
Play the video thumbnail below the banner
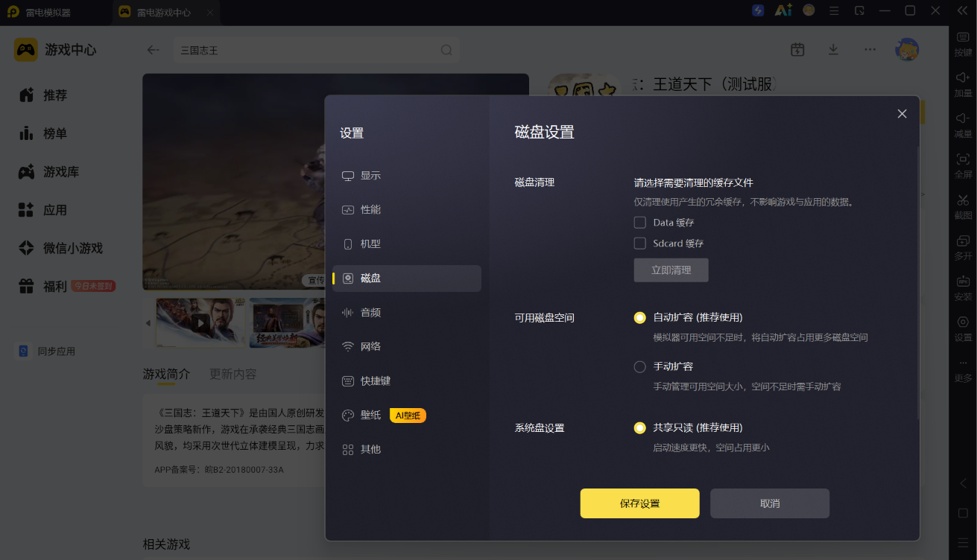[x=200, y=323]
